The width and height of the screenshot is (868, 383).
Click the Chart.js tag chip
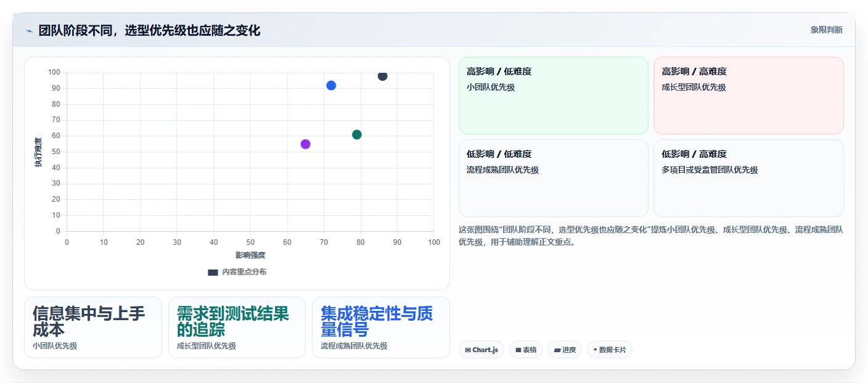(481, 350)
